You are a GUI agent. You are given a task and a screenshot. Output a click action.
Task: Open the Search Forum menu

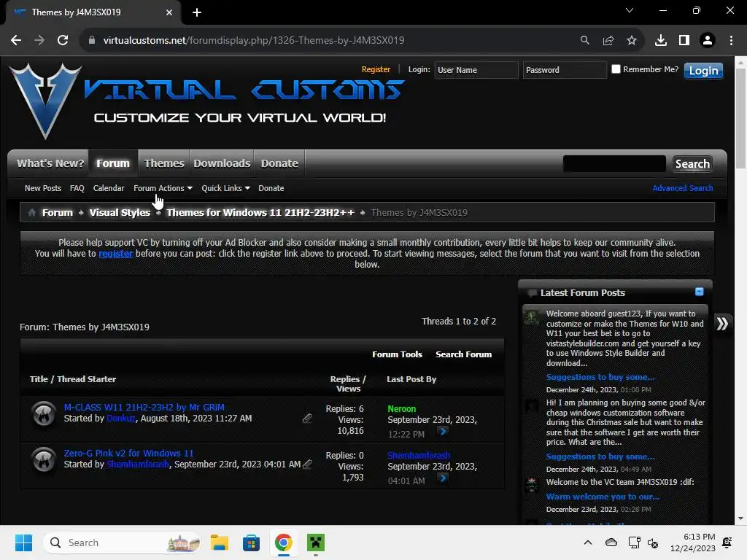click(x=463, y=354)
